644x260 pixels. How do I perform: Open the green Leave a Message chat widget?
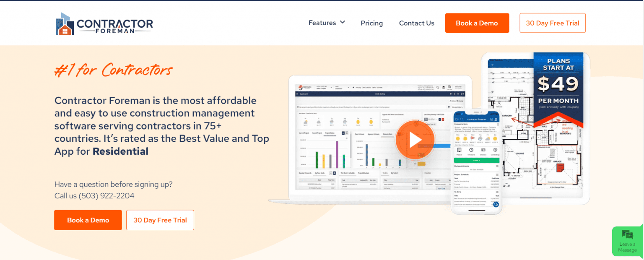pos(627,241)
